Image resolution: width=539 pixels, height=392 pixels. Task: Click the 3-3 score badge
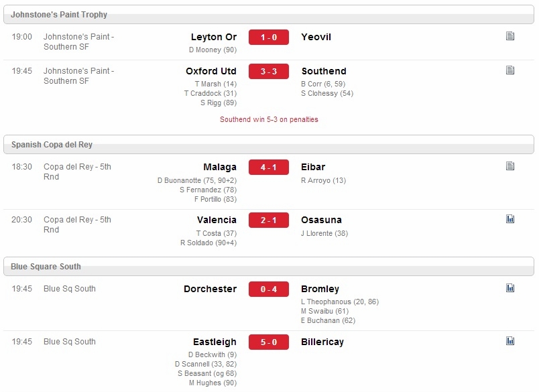pyautogui.click(x=269, y=72)
